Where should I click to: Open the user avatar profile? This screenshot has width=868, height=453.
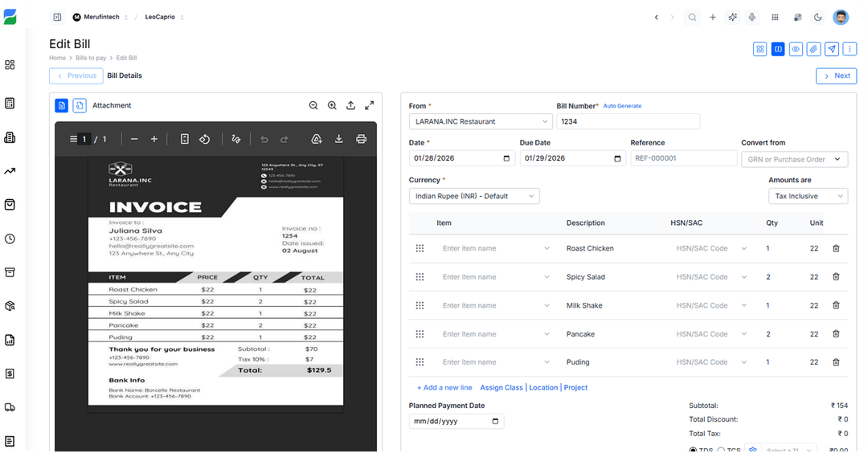(x=841, y=17)
